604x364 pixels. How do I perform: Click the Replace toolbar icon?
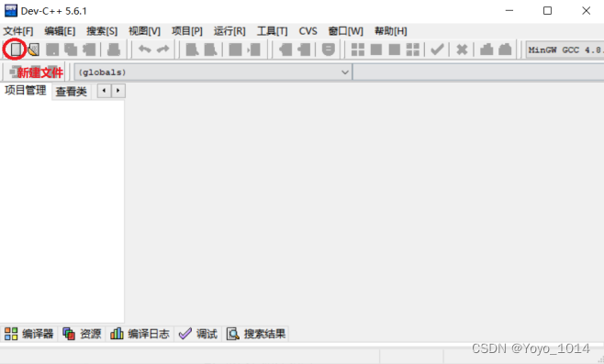coord(211,50)
